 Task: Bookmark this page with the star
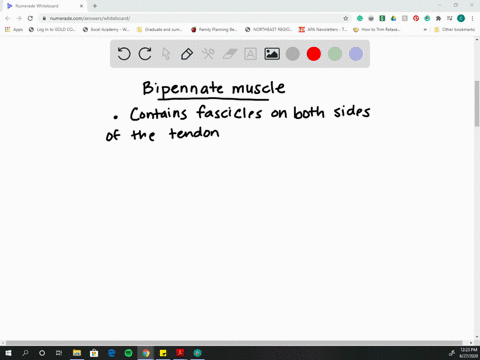pos(346,18)
